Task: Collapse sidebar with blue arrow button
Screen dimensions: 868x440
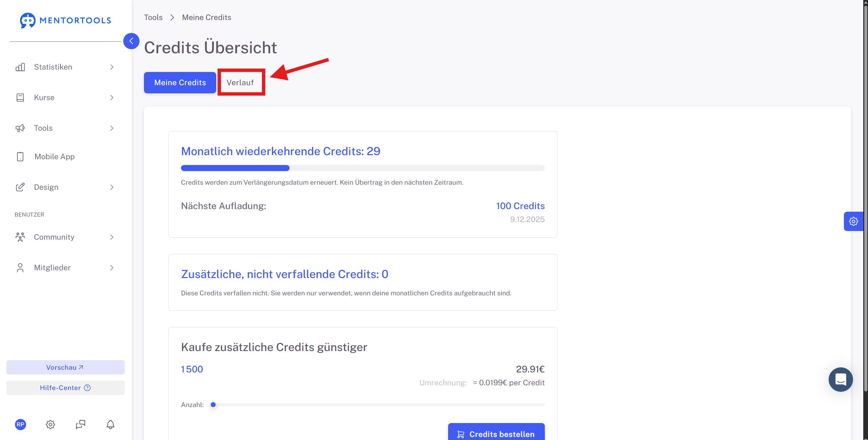Action: tap(131, 41)
